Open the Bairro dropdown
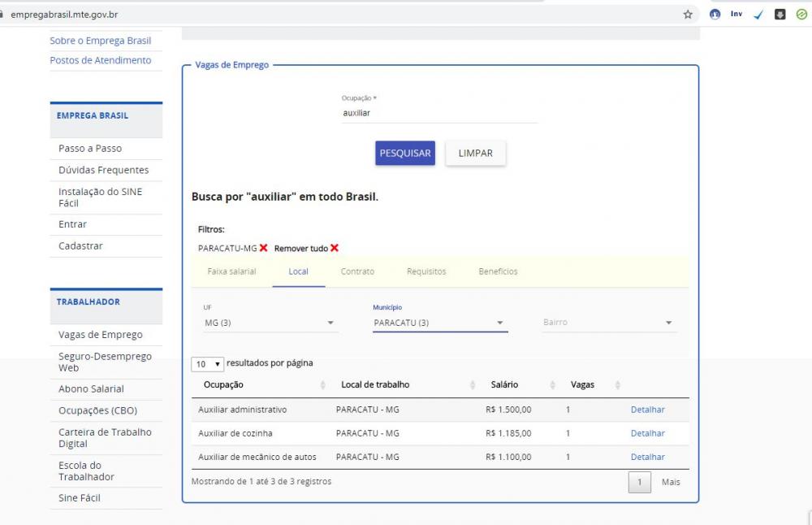This screenshot has height=525, width=812. point(609,323)
